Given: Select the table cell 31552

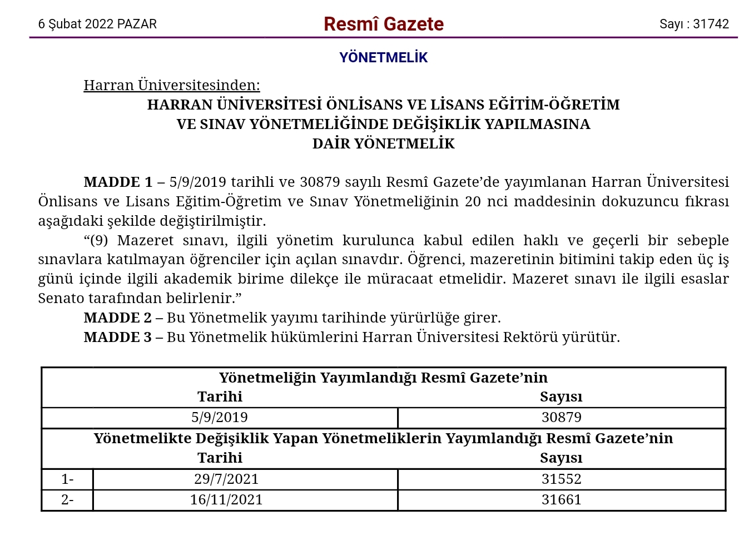Looking at the screenshot, I should [562, 479].
